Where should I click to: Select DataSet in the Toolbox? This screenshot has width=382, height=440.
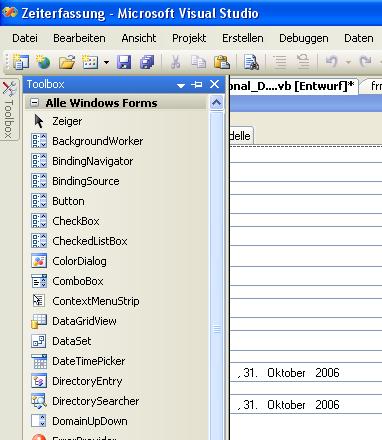click(x=116, y=341)
